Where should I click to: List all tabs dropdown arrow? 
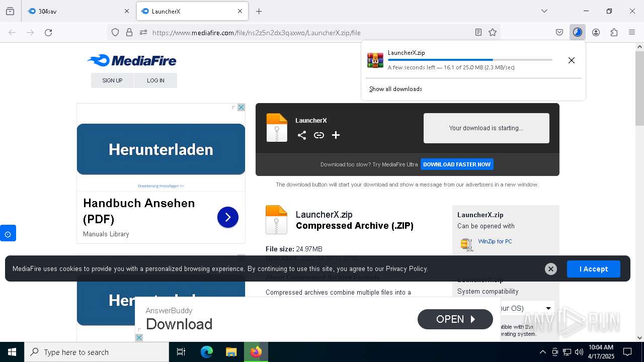point(544,11)
